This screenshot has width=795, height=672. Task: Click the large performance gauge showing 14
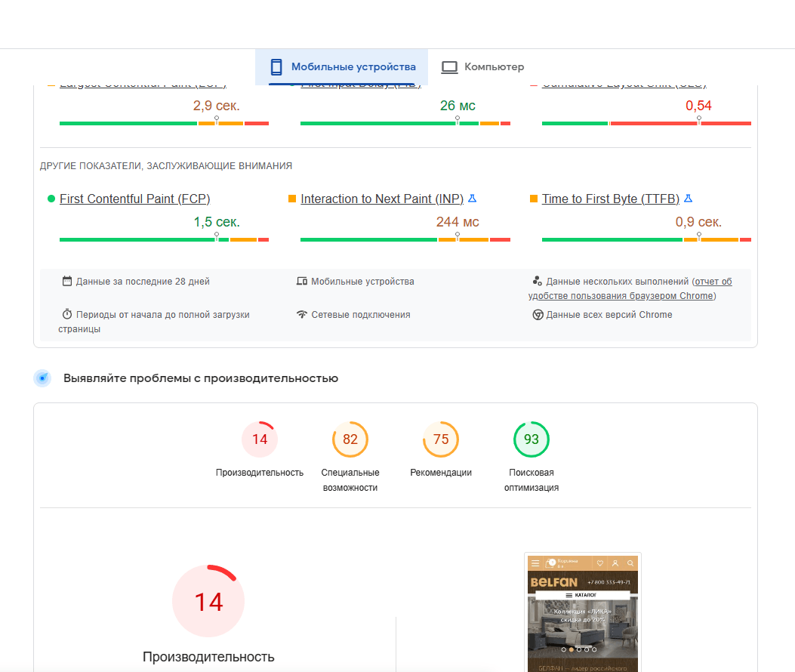(208, 601)
